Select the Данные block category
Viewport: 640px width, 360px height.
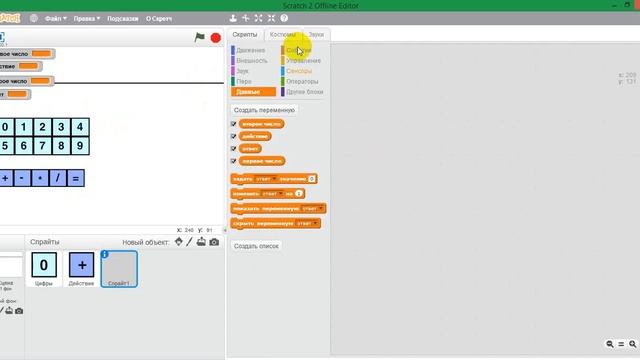253,92
